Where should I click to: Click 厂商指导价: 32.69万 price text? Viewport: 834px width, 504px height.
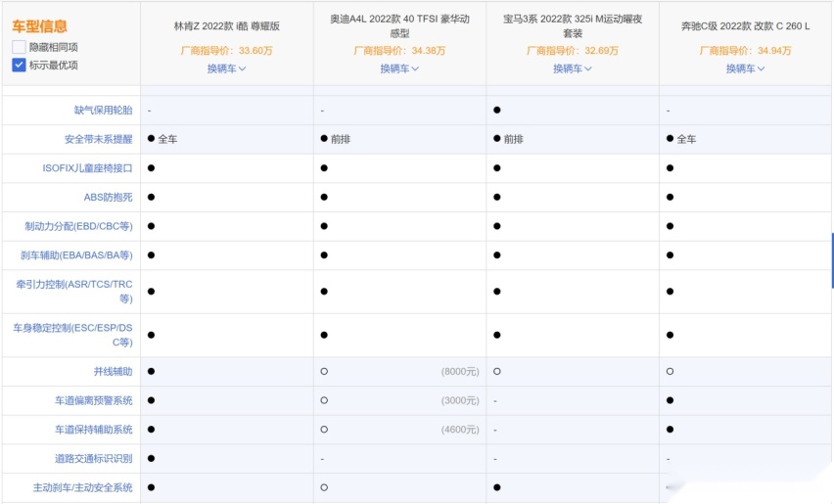[573, 51]
